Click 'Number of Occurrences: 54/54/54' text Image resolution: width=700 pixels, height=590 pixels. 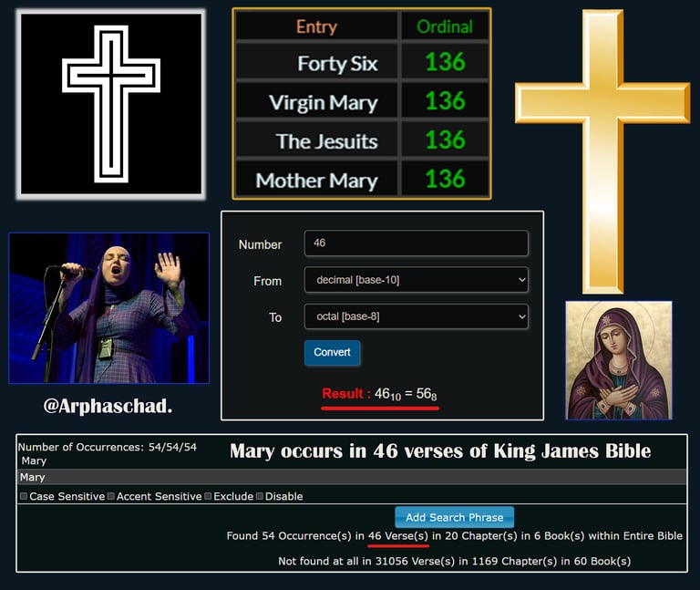(108, 447)
